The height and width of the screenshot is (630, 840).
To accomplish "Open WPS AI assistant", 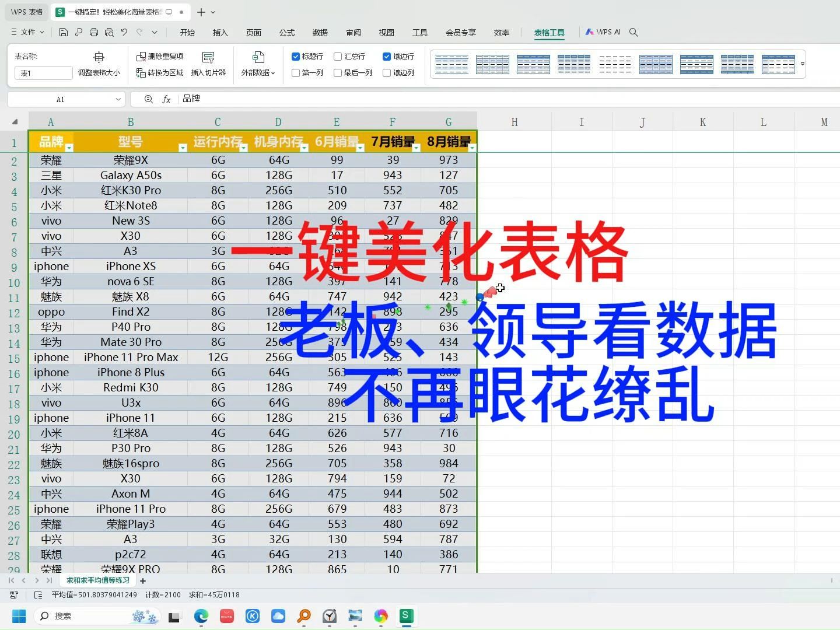I will (x=604, y=32).
